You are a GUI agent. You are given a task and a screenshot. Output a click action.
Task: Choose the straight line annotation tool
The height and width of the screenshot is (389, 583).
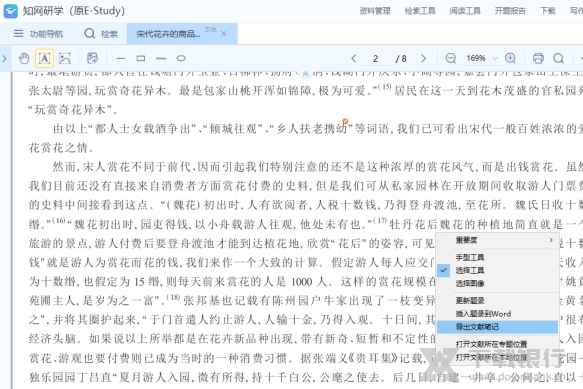click(120, 58)
